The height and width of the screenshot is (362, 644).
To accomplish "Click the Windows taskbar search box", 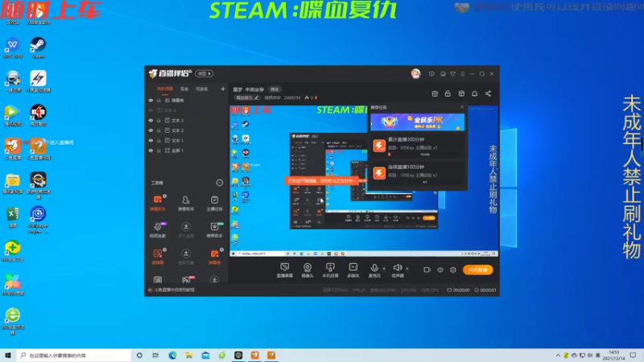I will [x=74, y=355].
